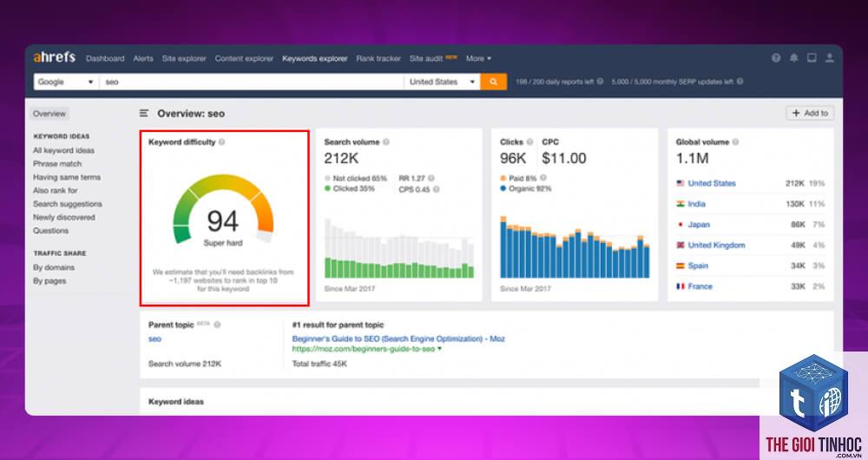Click the keyword search input field
Image resolution: width=868 pixels, height=460 pixels.
click(252, 82)
